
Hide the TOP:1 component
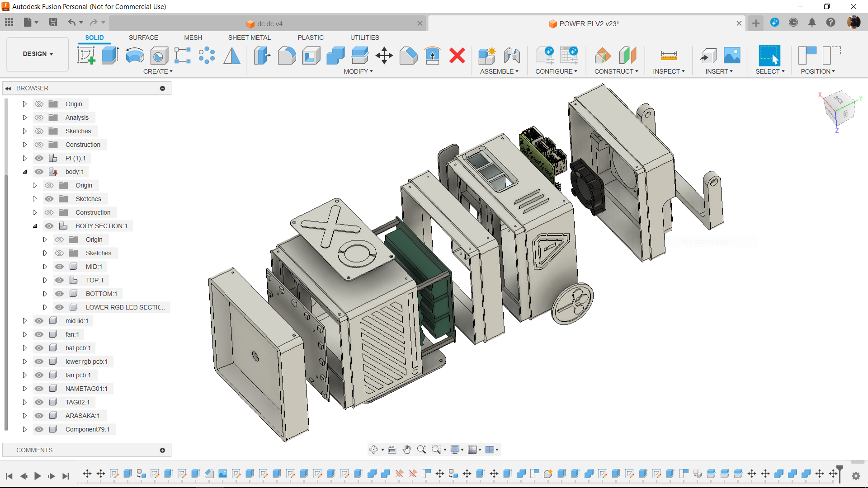(x=59, y=280)
